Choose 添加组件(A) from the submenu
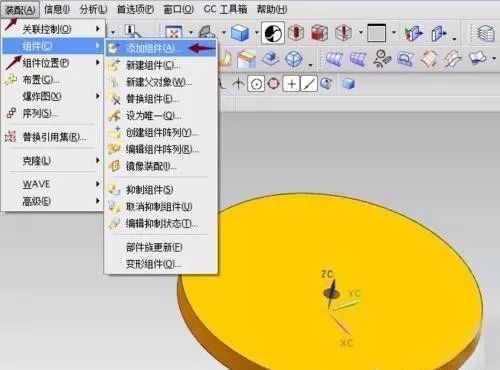 [161, 49]
